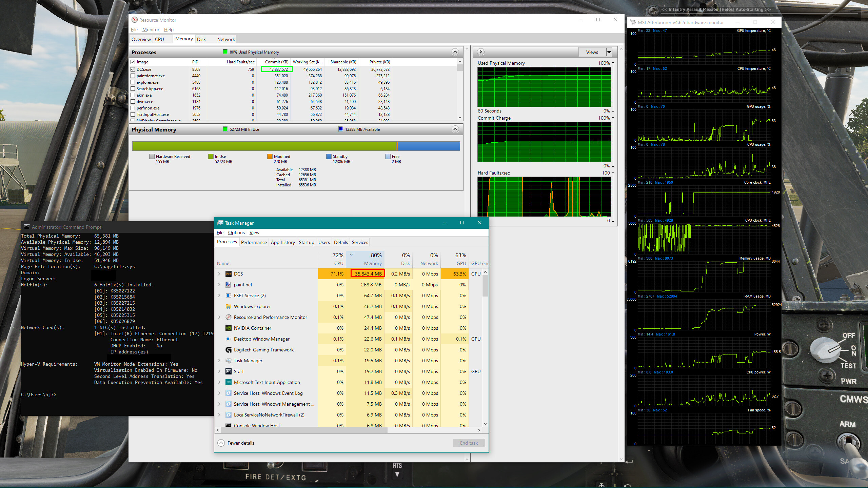Expand the ESET Service (2) group

tap(219, 296)
